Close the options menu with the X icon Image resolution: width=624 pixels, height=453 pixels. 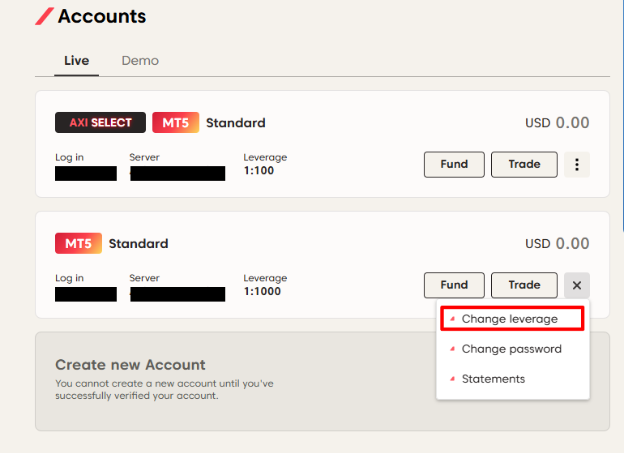[577, 285]
